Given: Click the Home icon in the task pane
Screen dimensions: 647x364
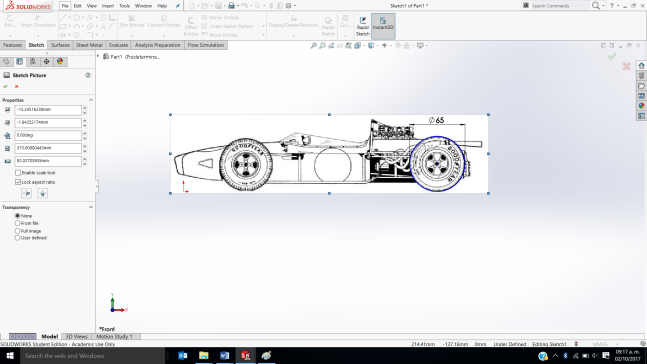Looking at the screenshot, I should (x=641, y=66).
